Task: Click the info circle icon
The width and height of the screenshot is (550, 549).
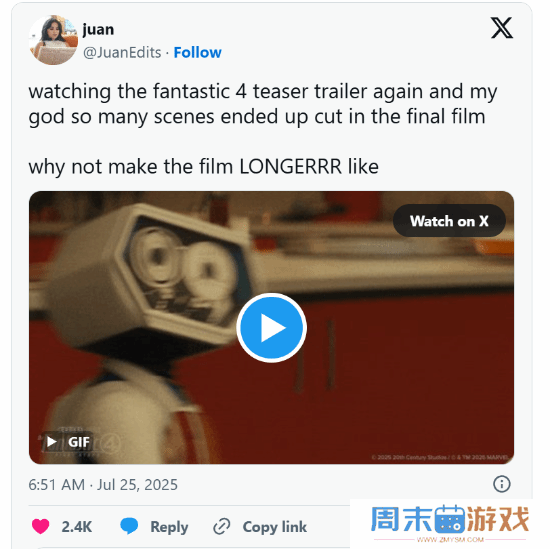Action: click(x=502, y=484)
